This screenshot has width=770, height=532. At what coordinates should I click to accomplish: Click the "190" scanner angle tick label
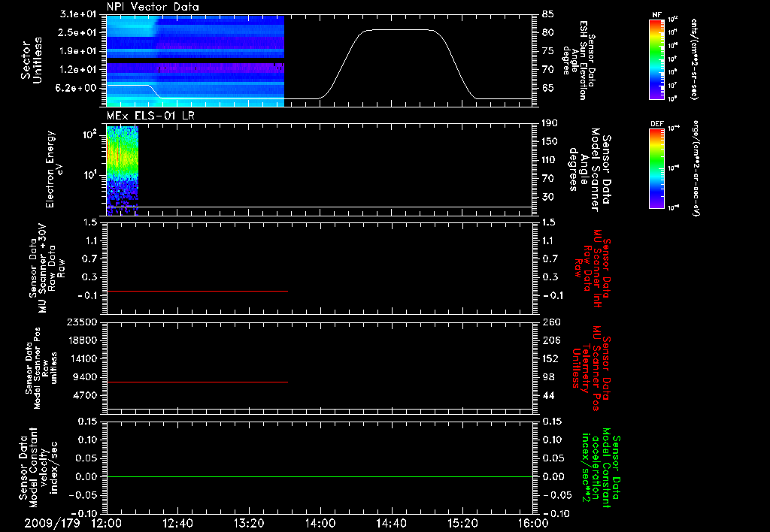[x=550, y=123]
